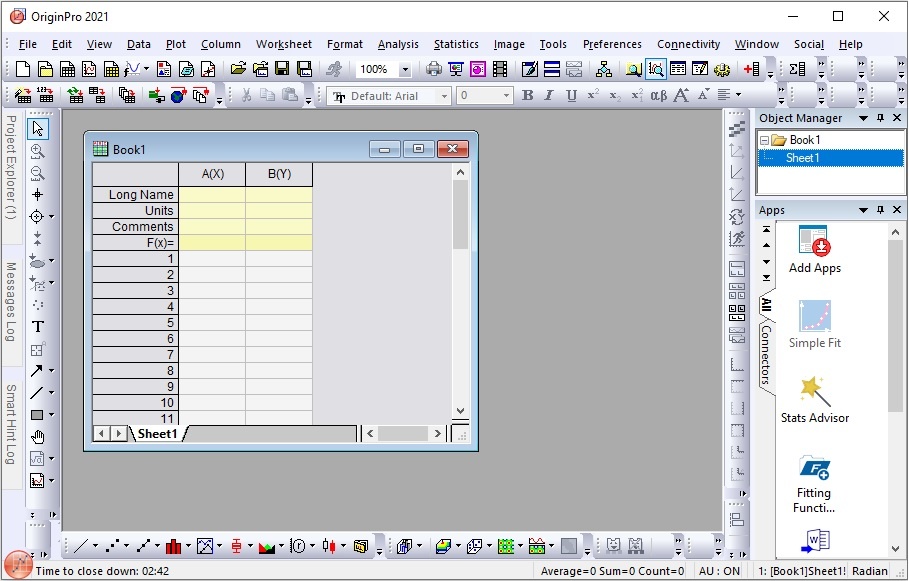The height and width of the screenshot is (581, 909).
Task: Select the Sheet1 worksheet tab
Action: point(157,434)
